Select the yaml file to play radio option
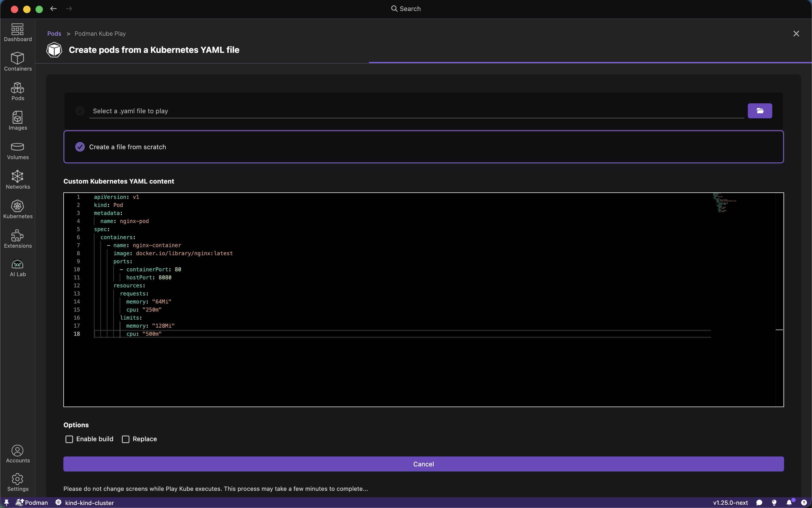The image size is (812, 508). [80, 111]
